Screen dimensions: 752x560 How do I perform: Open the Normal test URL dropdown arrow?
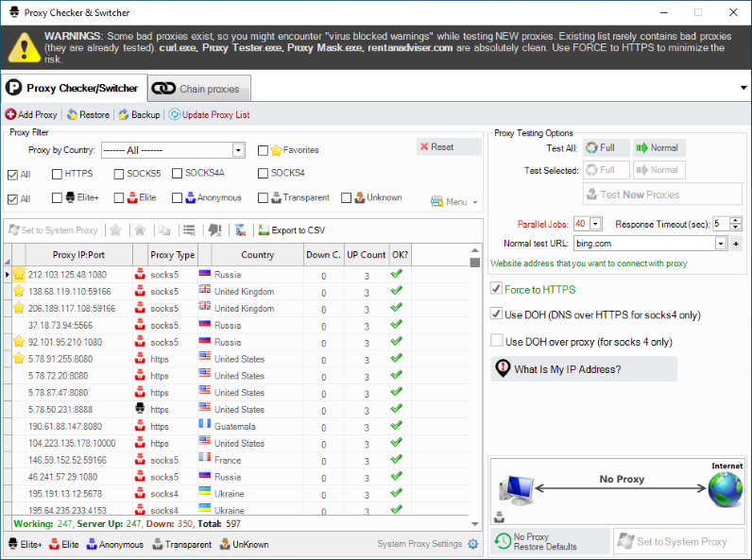[721, 244]
